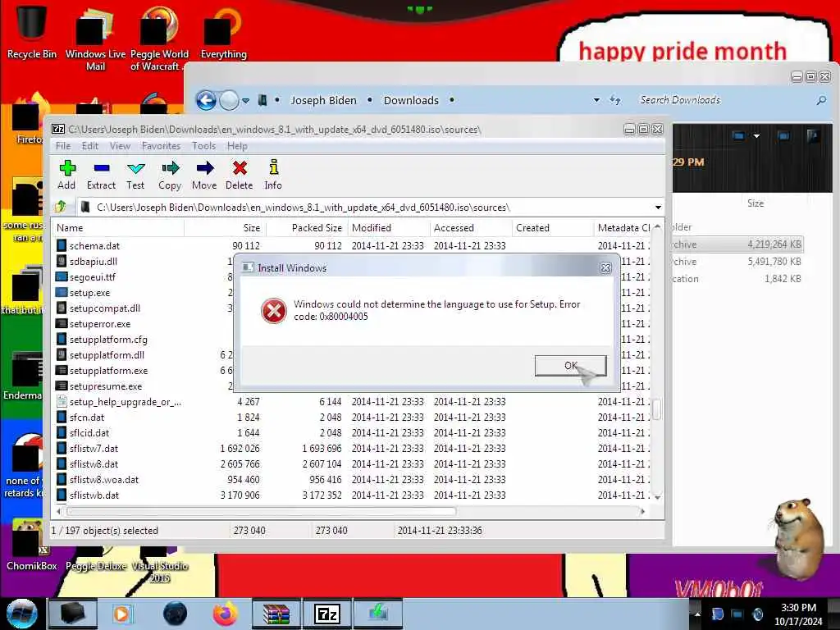
Task: Click the refresh icon in Explorer address bar
Action: coord(615,100)
